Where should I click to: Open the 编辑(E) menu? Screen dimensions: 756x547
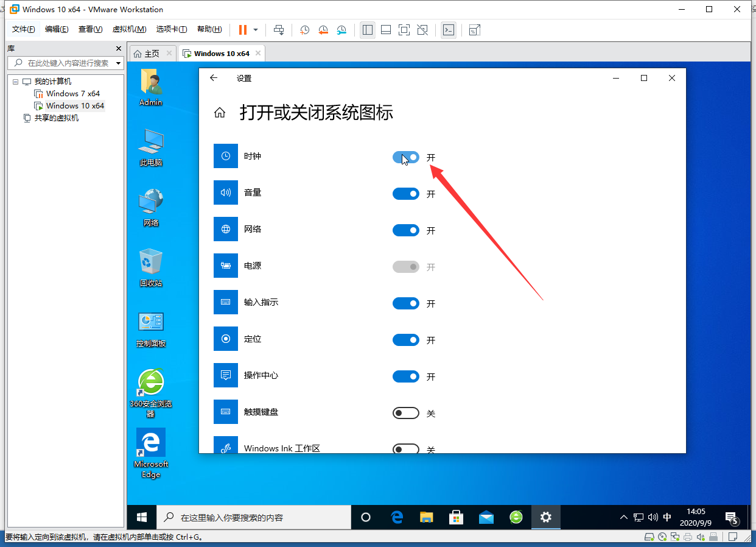pyautogui.click(x=57, y=29)
